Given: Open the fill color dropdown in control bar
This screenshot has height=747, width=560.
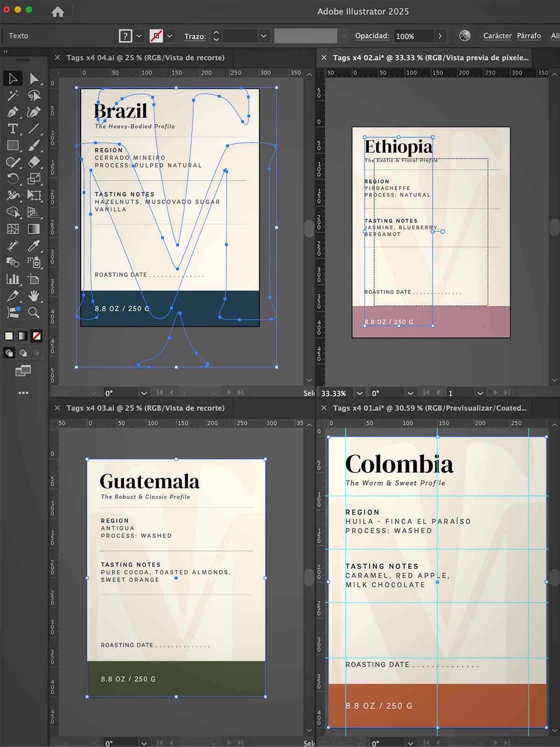Looking at the screenshot, I should coord(139,36).
